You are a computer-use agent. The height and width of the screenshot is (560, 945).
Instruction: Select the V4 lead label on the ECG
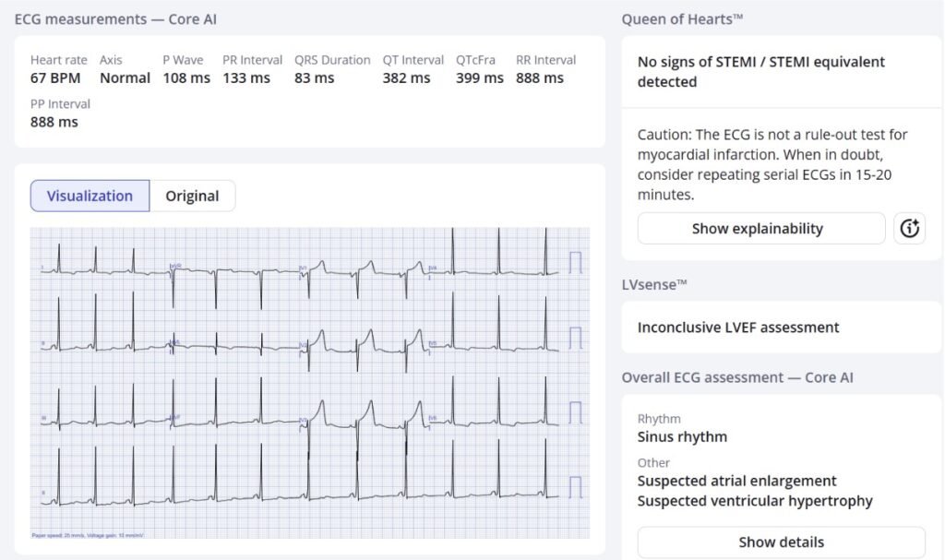pyautogui.click(x=432, y=268)
